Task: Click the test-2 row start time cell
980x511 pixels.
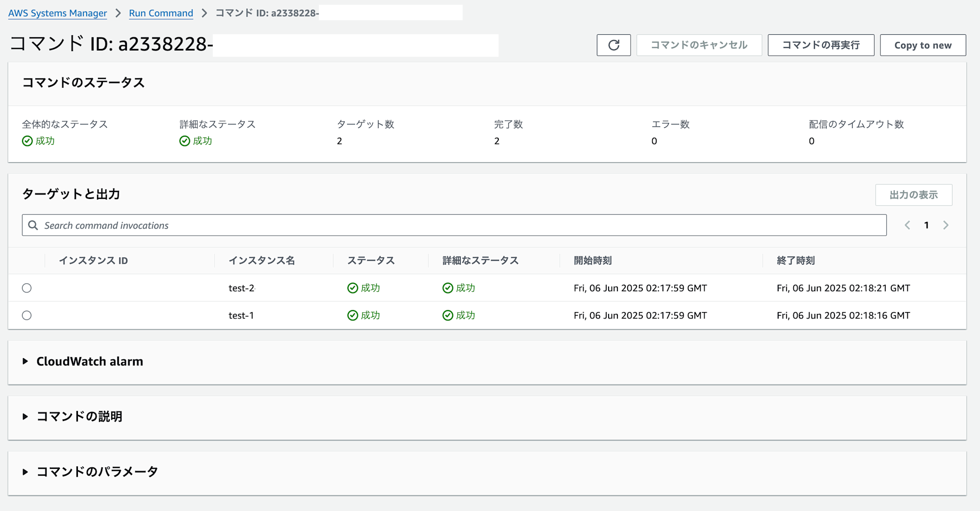Action: (x=640, y=288)
